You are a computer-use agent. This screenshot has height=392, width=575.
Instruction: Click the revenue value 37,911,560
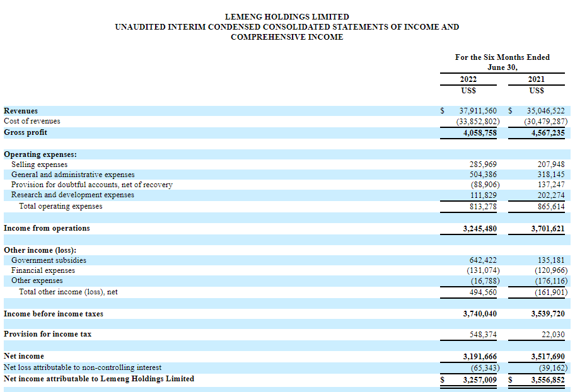pyautogui.click(x=478, y=111)
